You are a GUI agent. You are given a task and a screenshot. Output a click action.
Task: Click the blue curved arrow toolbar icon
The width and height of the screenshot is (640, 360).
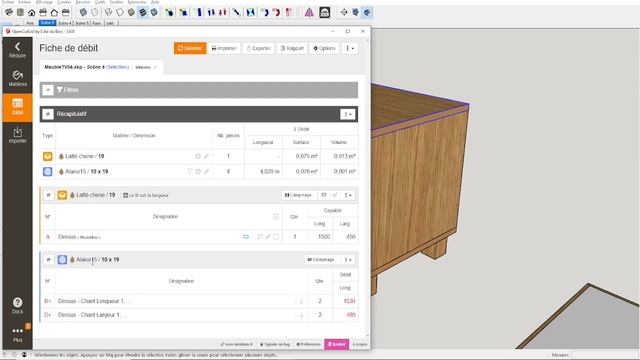tap(265, 13)
